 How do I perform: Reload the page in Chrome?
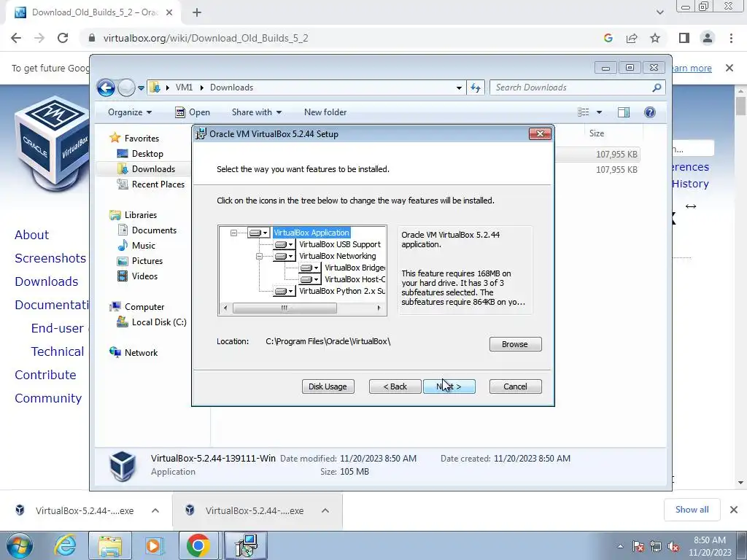click(63, 38)
